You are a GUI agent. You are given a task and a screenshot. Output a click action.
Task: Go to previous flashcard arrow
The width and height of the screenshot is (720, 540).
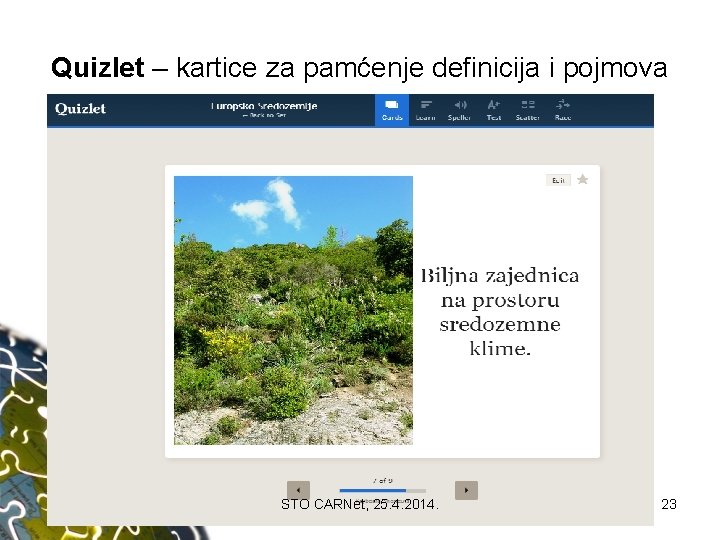tap(298, 490)
